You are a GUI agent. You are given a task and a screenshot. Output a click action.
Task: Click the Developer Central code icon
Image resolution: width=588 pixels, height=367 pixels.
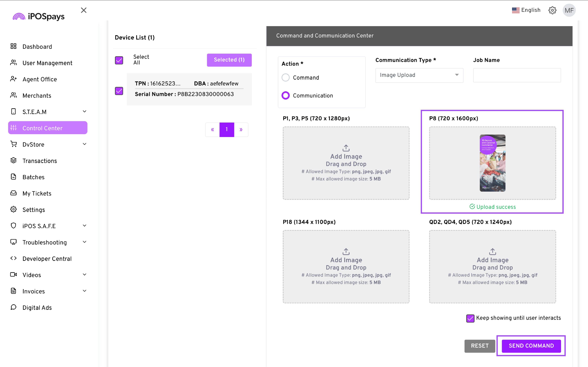[x=13, y=258]
